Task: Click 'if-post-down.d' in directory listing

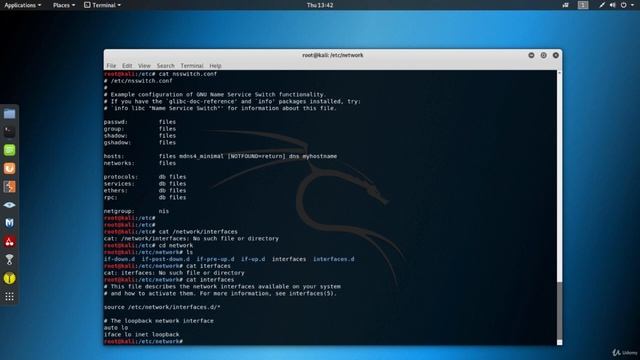Action: tap(165, 259)
